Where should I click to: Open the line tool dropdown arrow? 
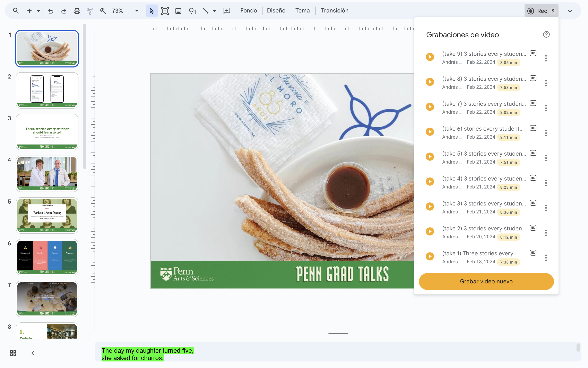tap(214, 11)
